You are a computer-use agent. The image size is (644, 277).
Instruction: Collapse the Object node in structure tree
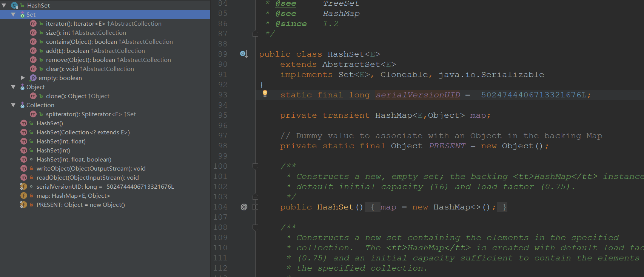point(13,87)
